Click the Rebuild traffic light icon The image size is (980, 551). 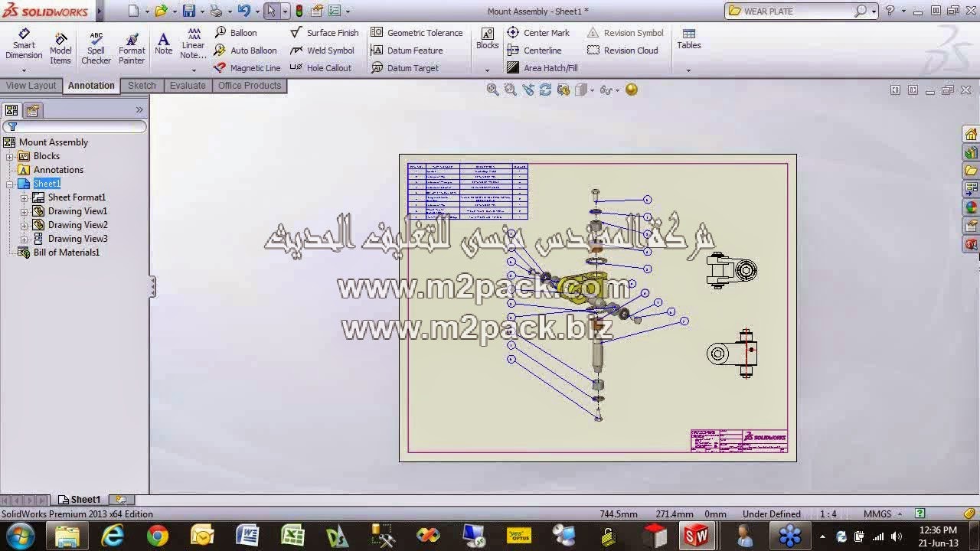(x=299, y=11)
